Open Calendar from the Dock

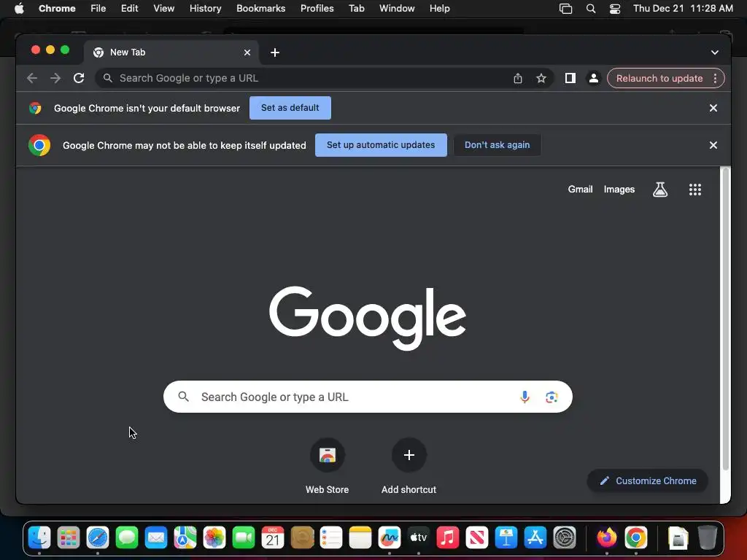tap(273, 538)
